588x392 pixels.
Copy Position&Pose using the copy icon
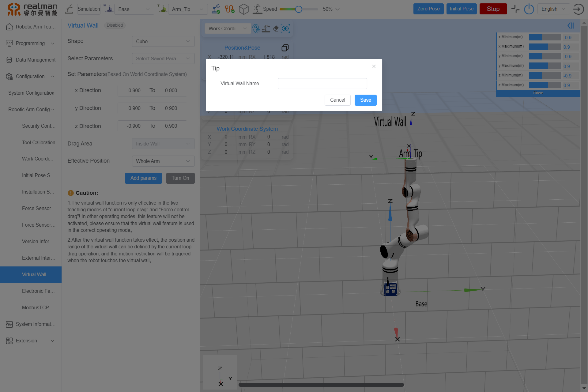tap(285, 48)
